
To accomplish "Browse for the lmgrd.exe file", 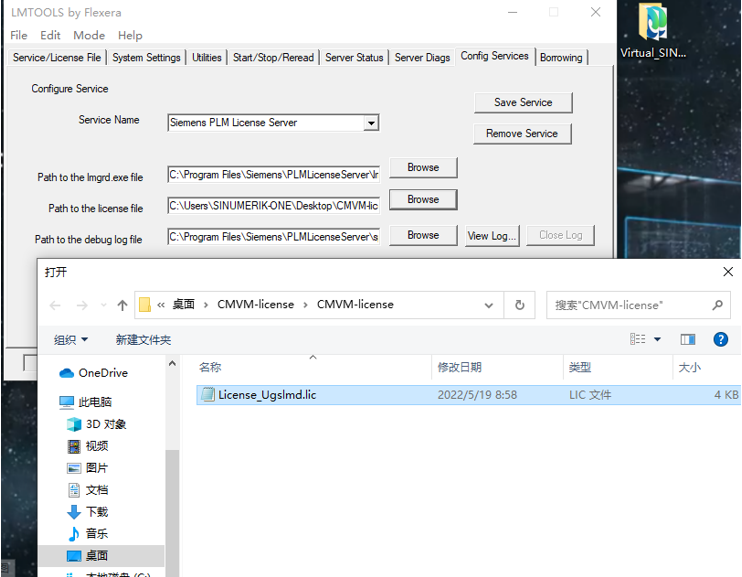I will 423,168.
